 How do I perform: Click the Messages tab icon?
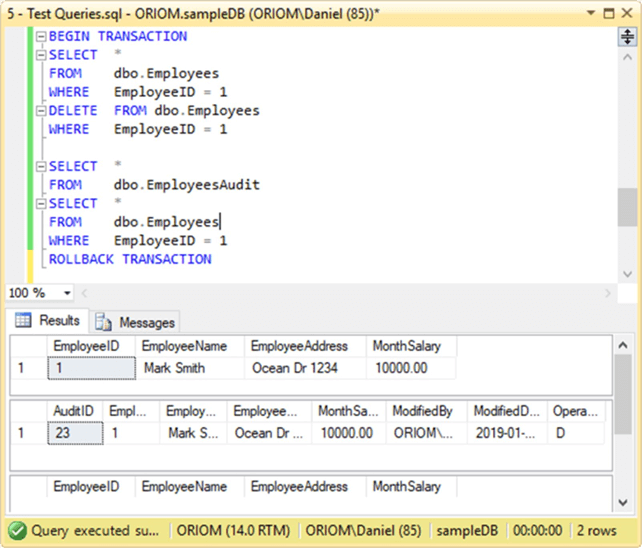click(102, 322)
